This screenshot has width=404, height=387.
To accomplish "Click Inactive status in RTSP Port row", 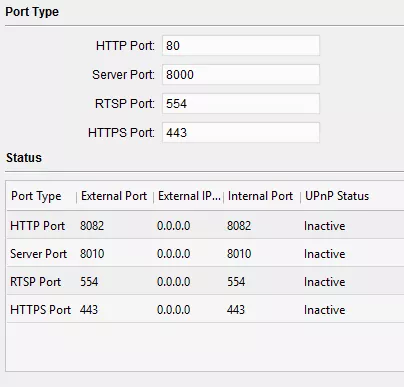I will 324,282.
